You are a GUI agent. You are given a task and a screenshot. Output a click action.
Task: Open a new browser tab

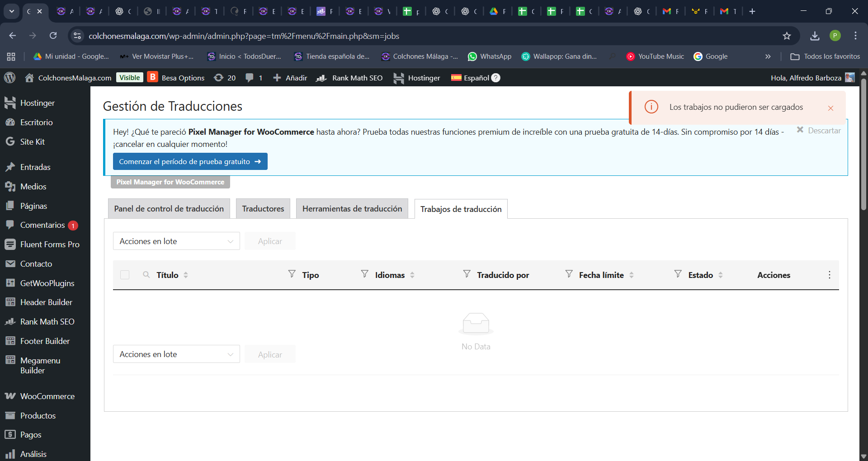752,11
